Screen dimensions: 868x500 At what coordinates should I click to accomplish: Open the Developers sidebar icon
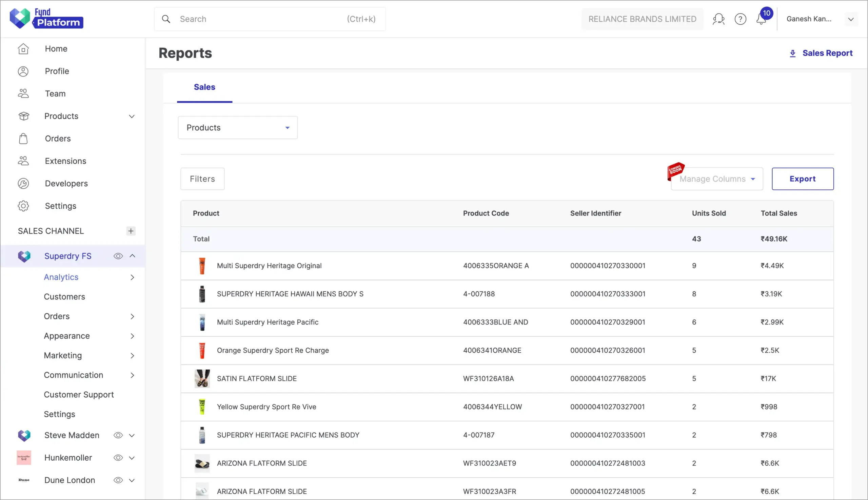(23, 183)
